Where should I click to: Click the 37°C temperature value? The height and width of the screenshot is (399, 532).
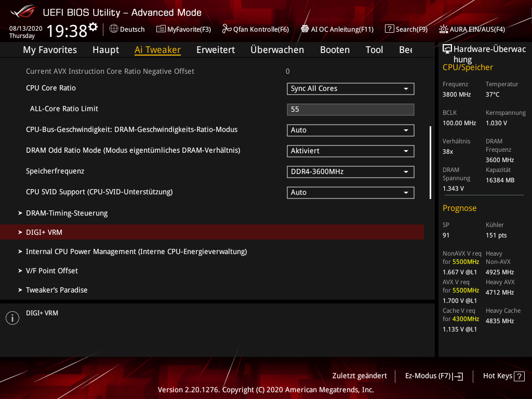pos(493,95)
